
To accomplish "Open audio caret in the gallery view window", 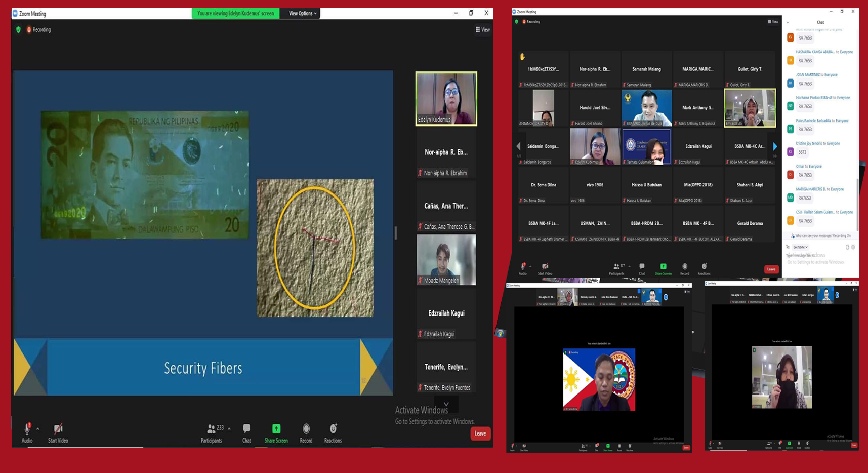I will pos(530,266).
